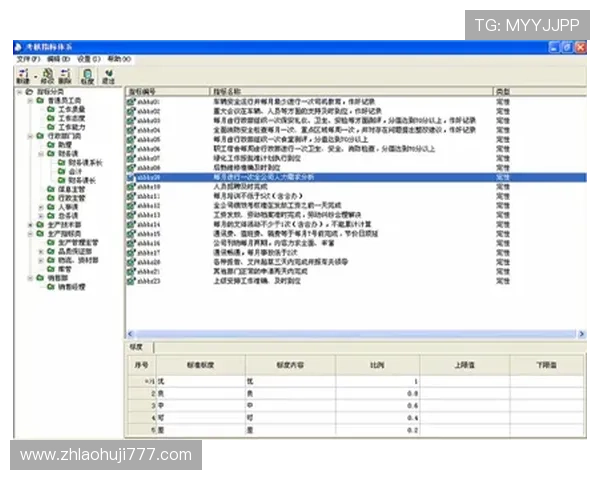Sort by the 指标编号 column header
Image resolution: width=600 pixels, height=480 pixels.
pyautogui.click(x=167, y=91)
